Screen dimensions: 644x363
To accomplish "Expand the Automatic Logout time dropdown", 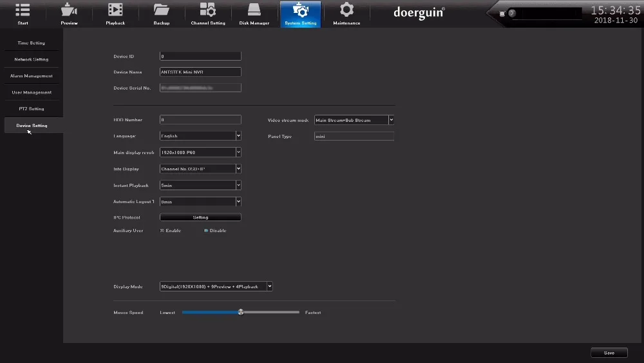I will (238, 201).
